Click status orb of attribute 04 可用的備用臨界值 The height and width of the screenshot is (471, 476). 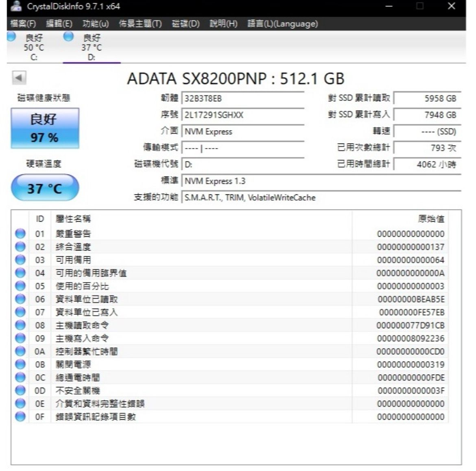point(20,273)
